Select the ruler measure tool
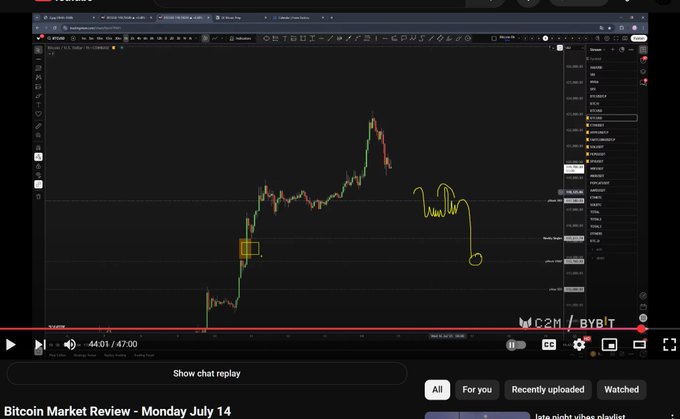The width and height of the screenshot is (680, 419). tap(38, 126)
